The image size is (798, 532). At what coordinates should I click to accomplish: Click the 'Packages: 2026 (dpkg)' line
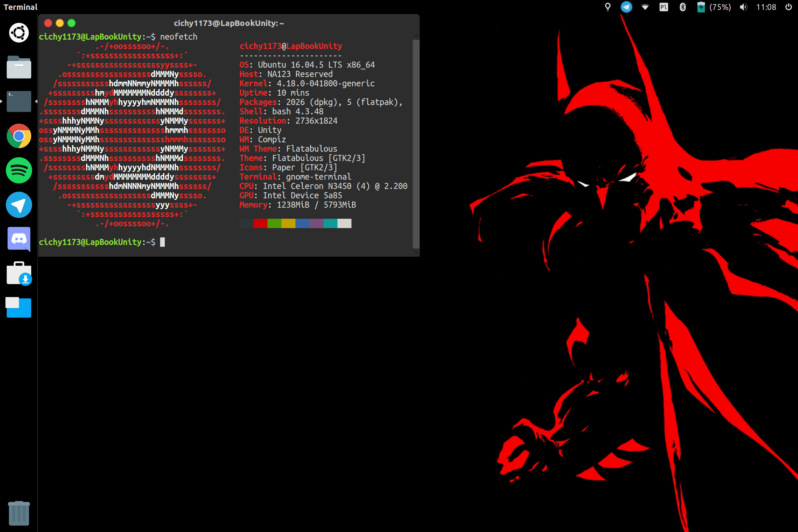(x=321, y=102)
